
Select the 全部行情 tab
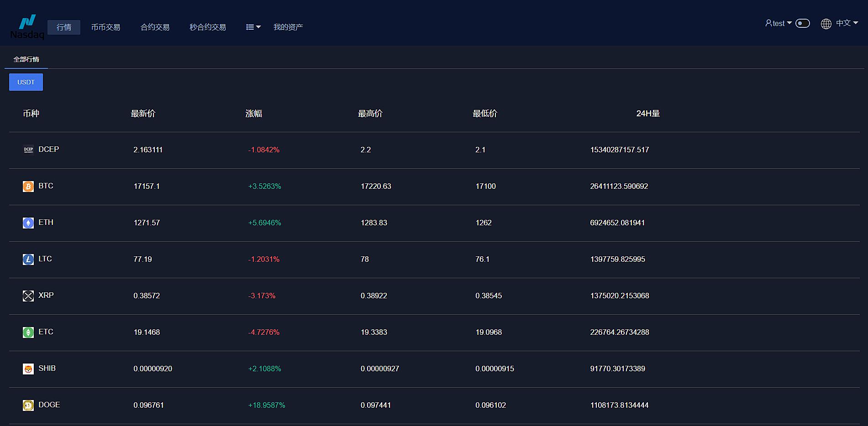tap(26, 59)
